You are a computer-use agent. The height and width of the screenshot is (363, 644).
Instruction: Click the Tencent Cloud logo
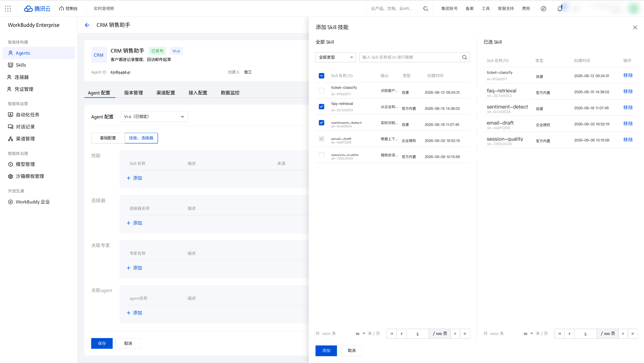tap(37, 8)
